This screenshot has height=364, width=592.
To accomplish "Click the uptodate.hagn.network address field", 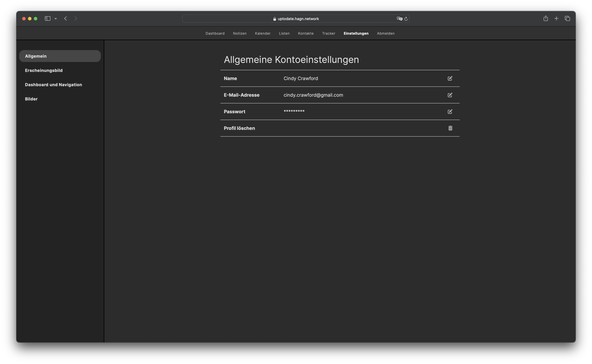I will point(298,19).
